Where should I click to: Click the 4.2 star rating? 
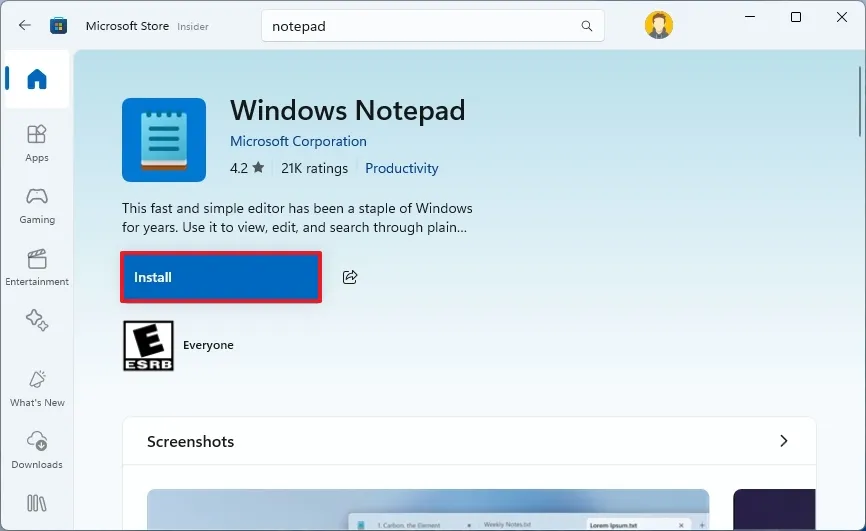(247, 168)
